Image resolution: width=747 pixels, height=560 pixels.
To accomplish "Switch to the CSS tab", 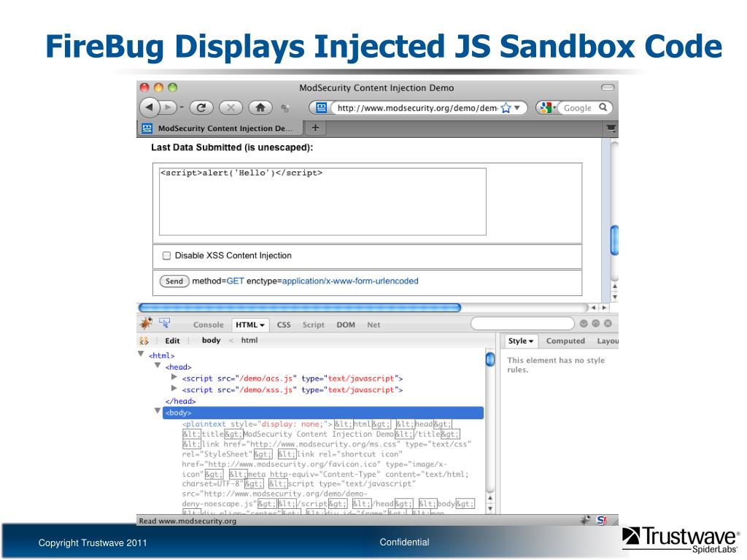I will point(284,324).
